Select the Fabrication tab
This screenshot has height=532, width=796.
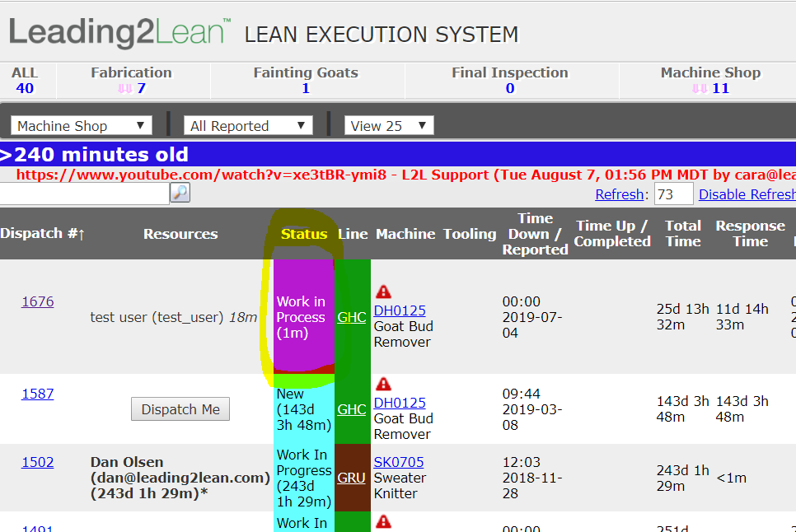click(x=132, y=81)
